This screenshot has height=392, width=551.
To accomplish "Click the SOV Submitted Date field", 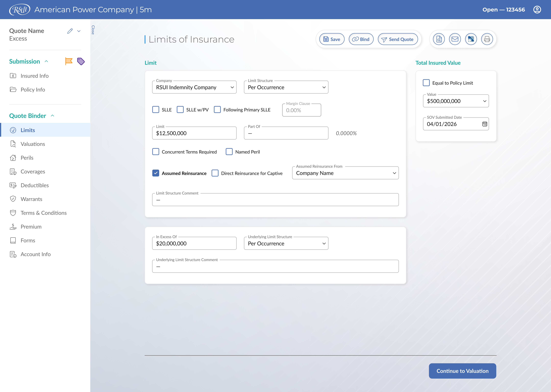I will [456, 124].
